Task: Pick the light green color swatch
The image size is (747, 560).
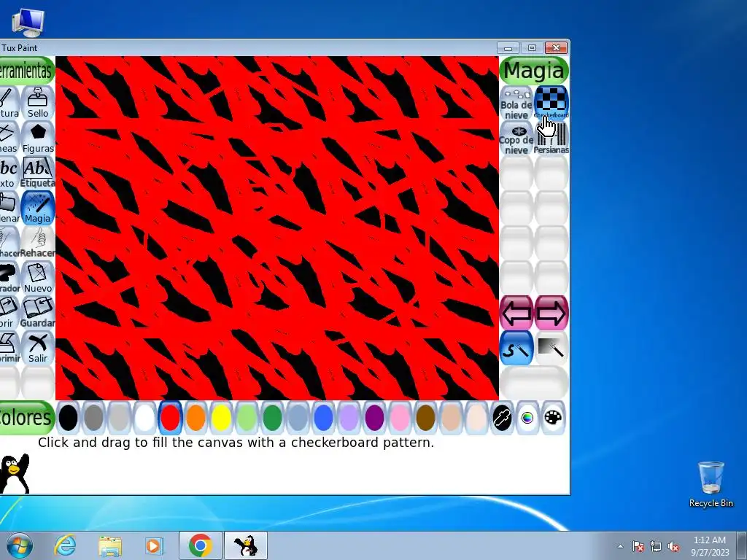Action: 247,418
